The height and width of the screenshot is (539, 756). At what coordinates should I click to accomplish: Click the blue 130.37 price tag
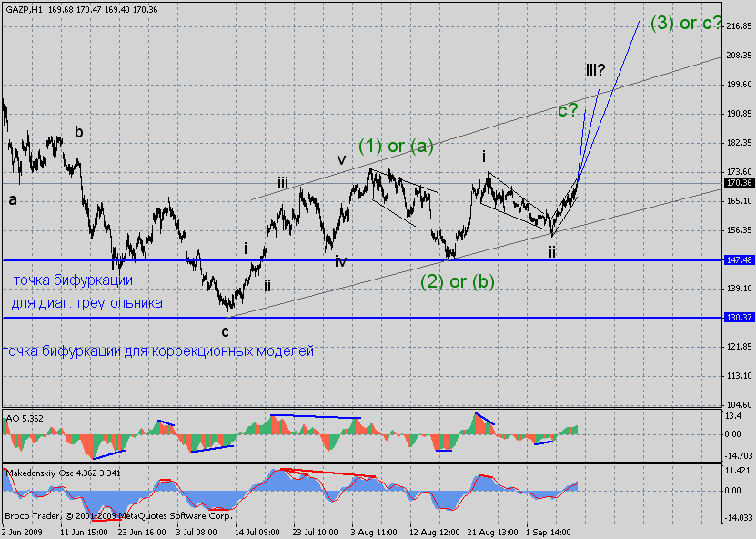pos(739,317)
